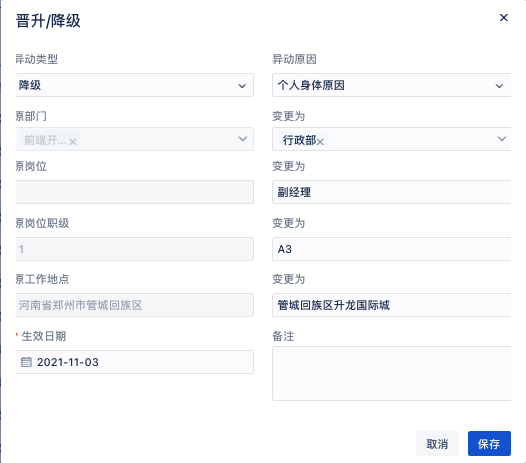The image size is (526, 463).
Task: Click into the 备注 text area
Action: point(391,373)
